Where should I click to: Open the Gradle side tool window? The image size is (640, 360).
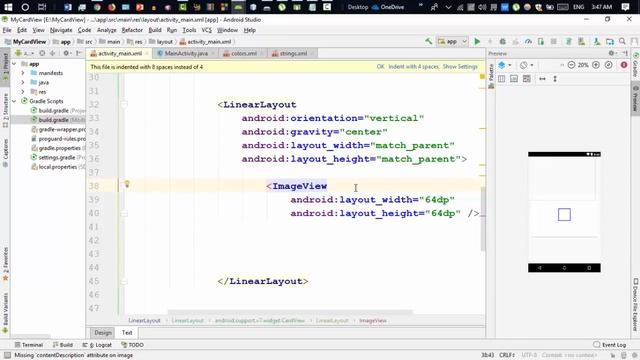(x=636, y=65)
